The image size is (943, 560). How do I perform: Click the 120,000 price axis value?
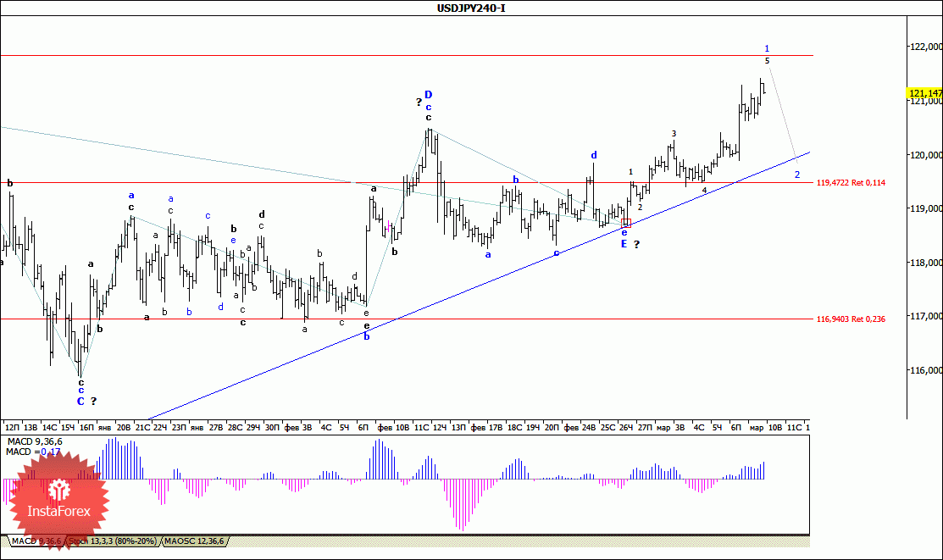(x=926, y=154)
